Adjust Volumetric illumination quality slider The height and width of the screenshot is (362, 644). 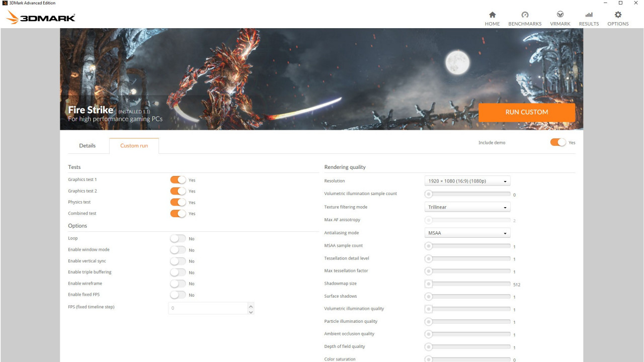[467, 309]
